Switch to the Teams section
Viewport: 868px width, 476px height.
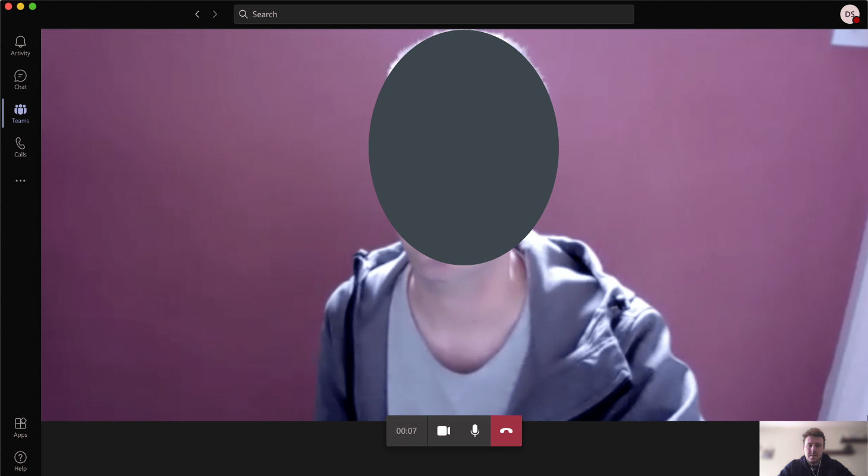click(20, 113)
